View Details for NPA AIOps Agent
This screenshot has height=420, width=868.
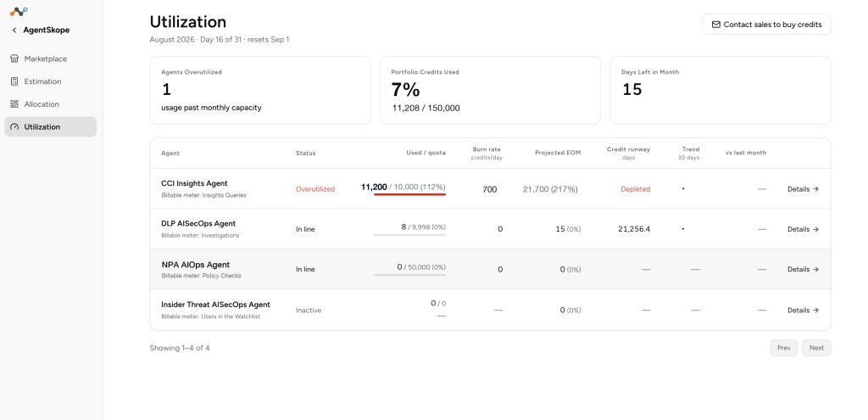pos(803,269)
